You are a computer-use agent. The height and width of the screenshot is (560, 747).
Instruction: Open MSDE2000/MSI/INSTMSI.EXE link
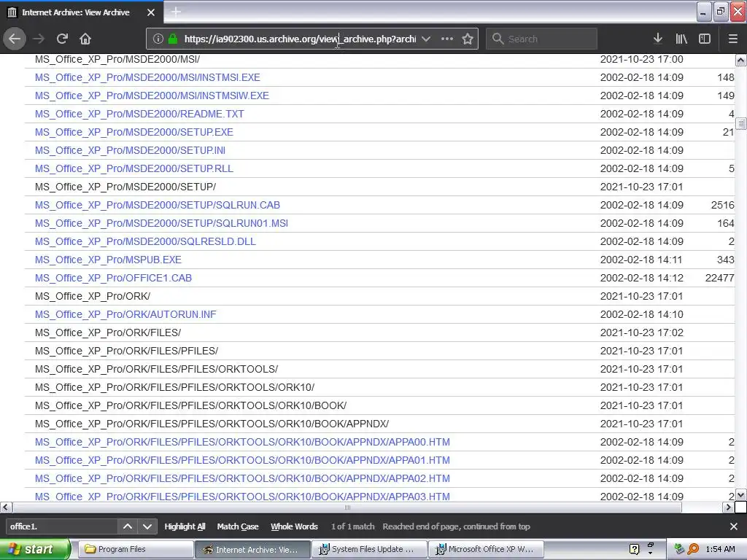[147, 77]
